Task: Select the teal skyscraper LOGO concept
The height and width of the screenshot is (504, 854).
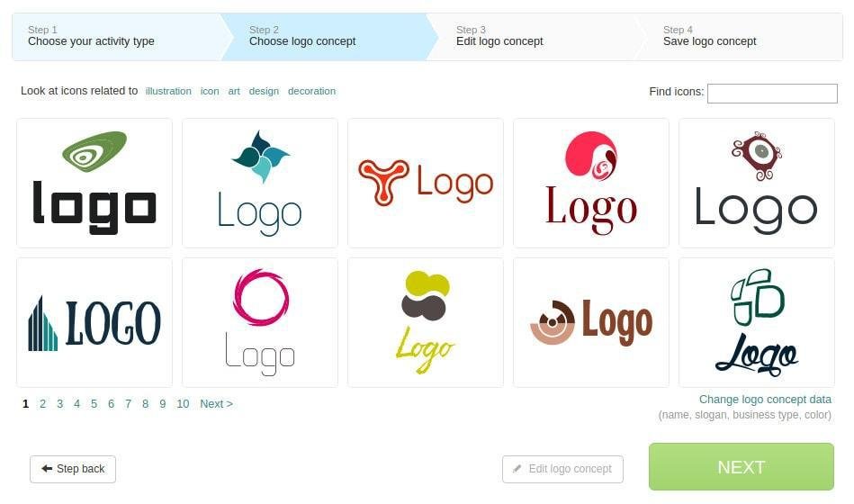Action: tap(94, 322)
